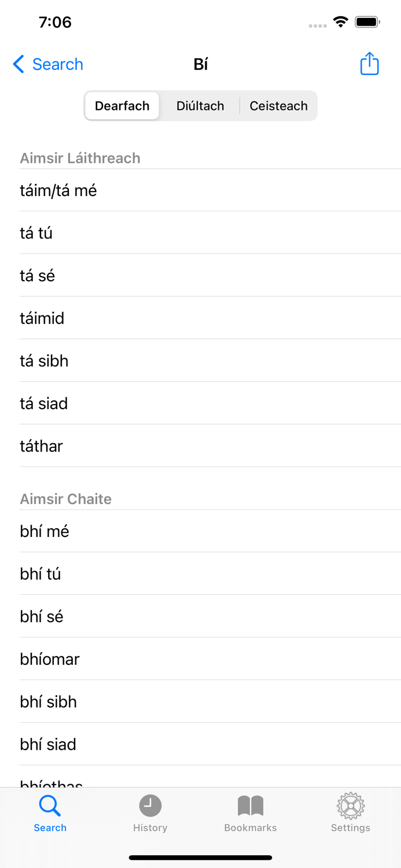Tap the title Bí
This screenshot has width=401, height=868.
(200, 64)
